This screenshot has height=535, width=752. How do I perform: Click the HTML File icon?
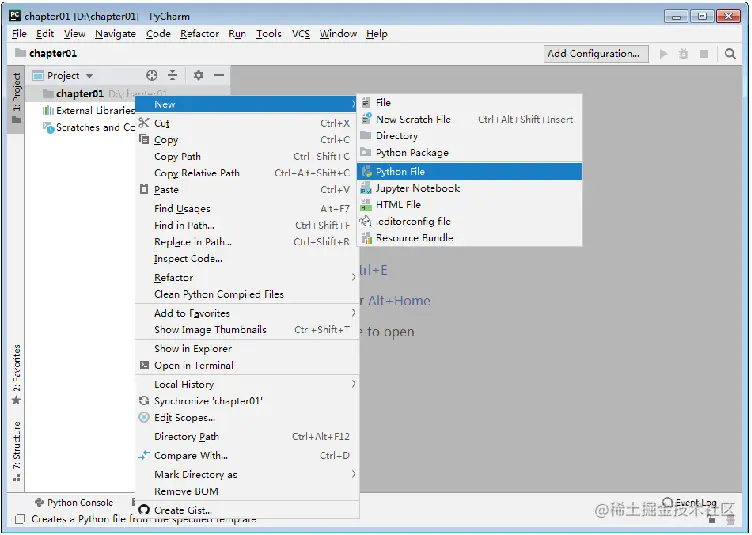366,205
